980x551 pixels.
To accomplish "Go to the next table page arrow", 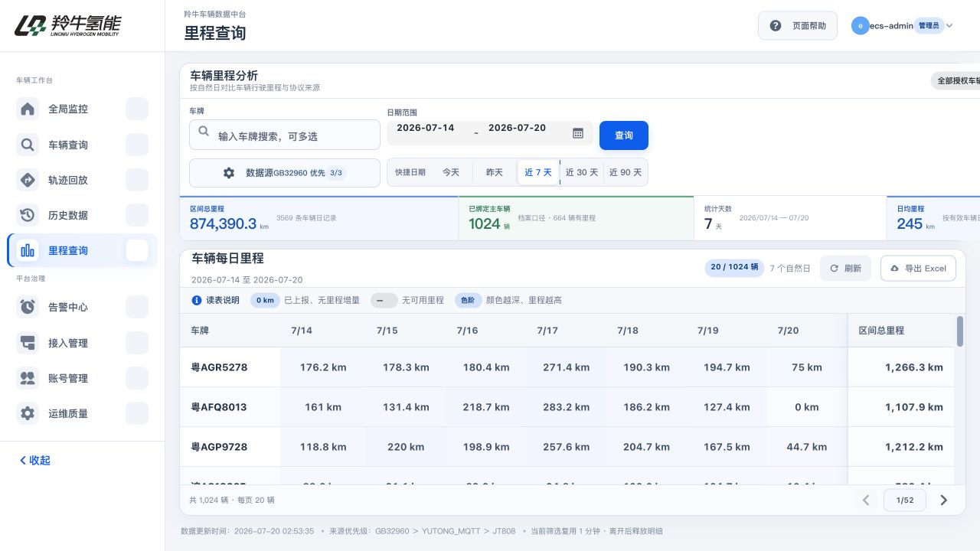I will (x=944, y=500).
